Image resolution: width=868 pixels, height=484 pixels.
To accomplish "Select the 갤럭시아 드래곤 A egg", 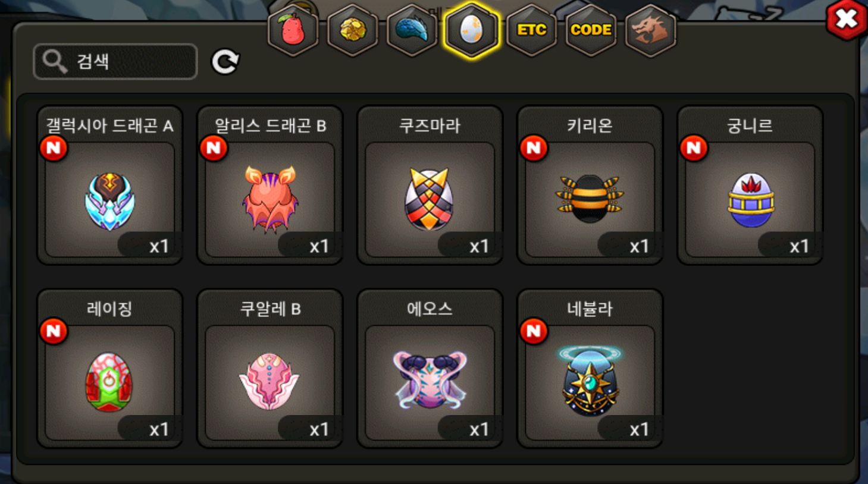I will [109, 185].
